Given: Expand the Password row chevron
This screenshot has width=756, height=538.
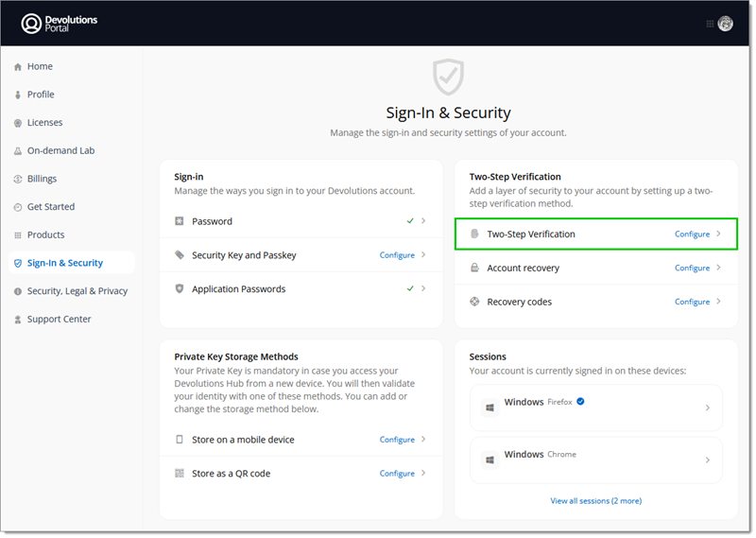Looking at the screenshot, I should pos(423,221).
